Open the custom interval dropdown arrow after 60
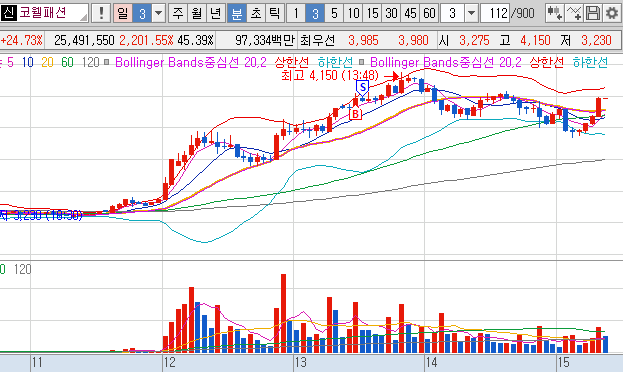 (x=471, y=14)
